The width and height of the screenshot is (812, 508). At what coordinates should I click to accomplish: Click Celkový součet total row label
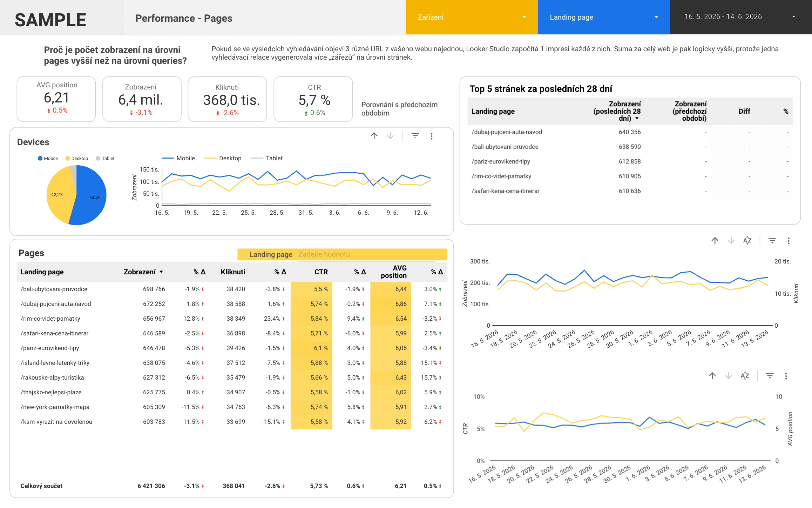click(x=41, y=486)
